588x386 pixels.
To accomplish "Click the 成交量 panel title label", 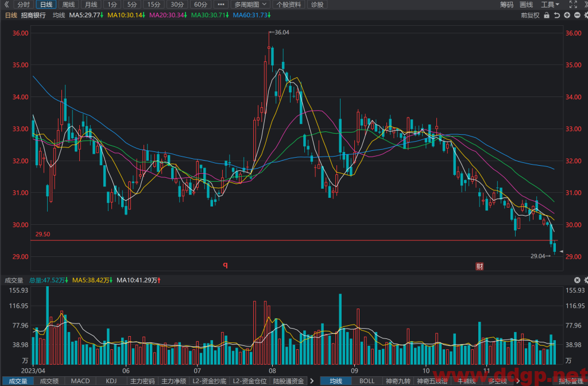I will click(14, 280).
